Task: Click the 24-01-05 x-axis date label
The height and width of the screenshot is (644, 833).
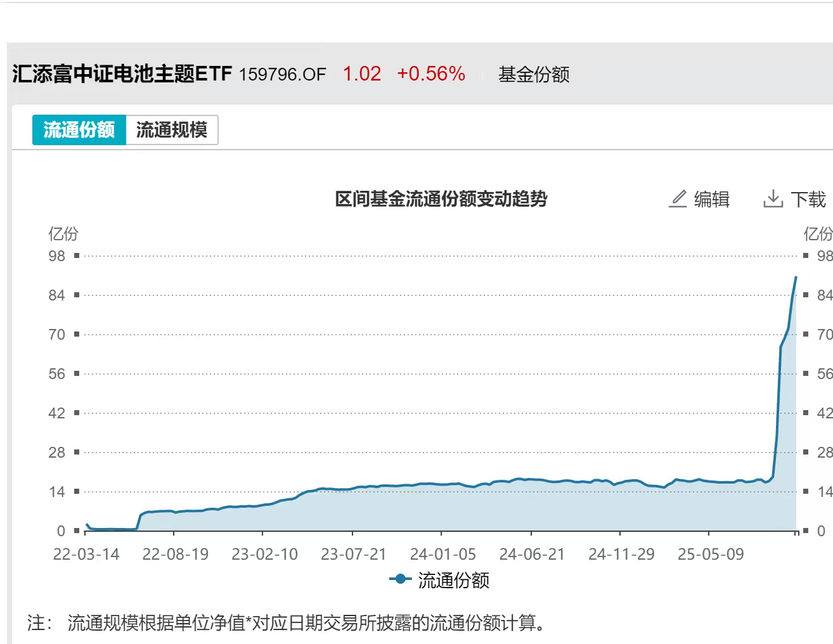Action: coord(442,554)
